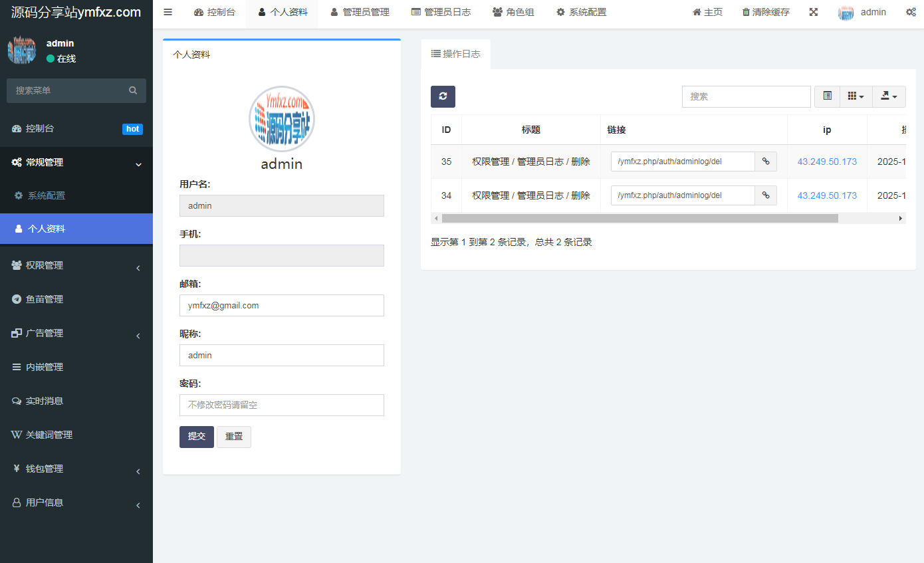Click the horizontal scrollbar of the log table

point(639,218)
